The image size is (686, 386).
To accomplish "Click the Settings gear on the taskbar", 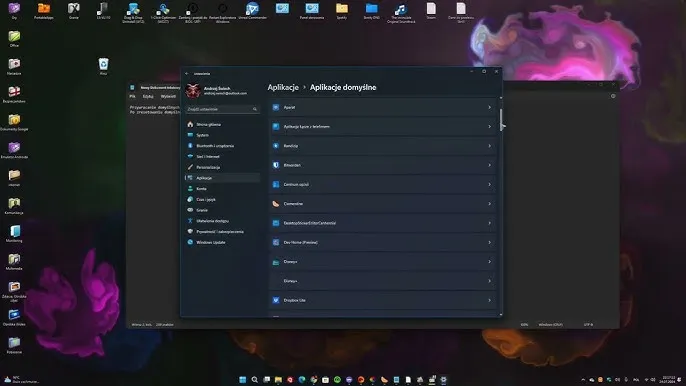I will click(443, 379).
